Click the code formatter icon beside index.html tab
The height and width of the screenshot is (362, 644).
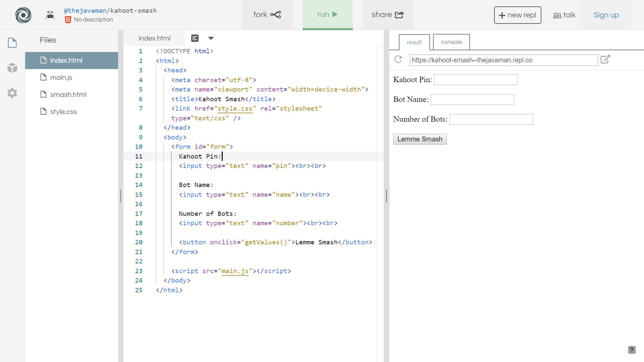[x=195, y=38]
